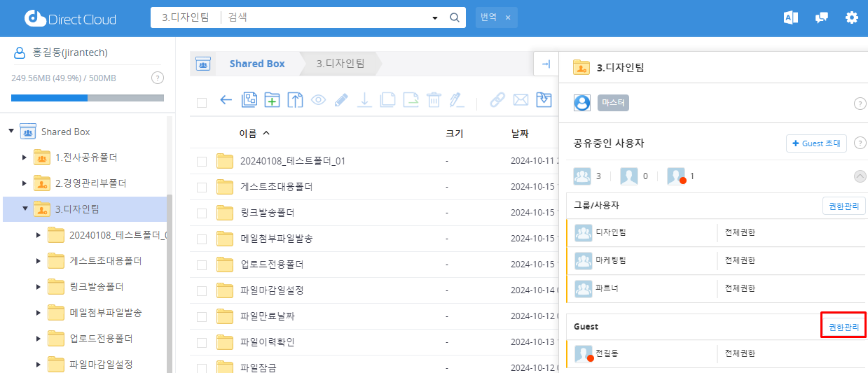Open the settings gear in the header
The width and height of the screenshot is (868, 373).
click(x=852, y=17)
